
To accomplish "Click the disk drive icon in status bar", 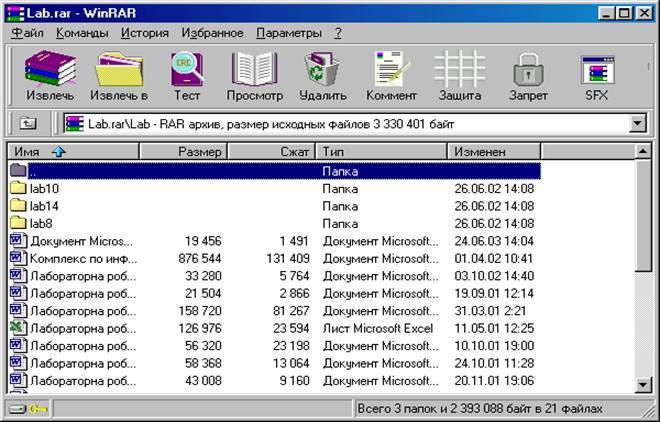I will click(x=17, y=409).
